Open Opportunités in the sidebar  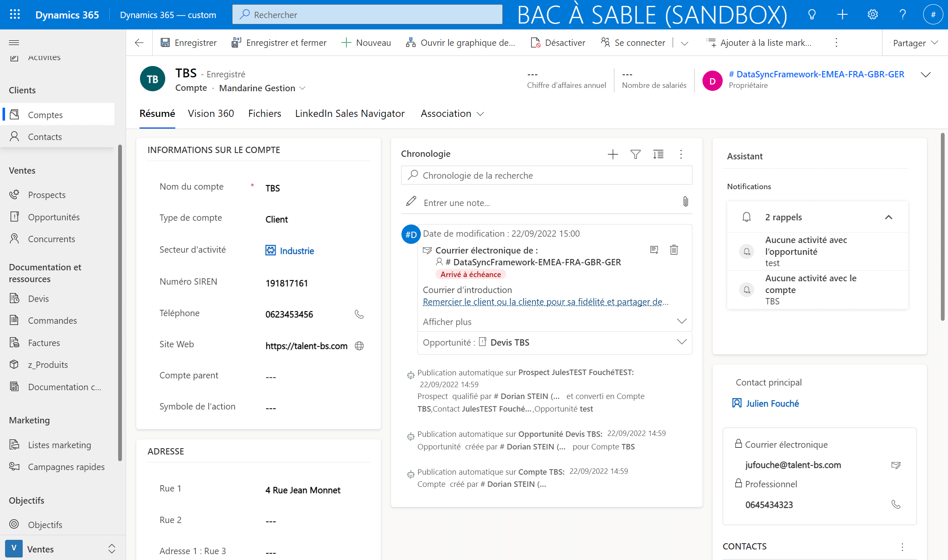58,217
